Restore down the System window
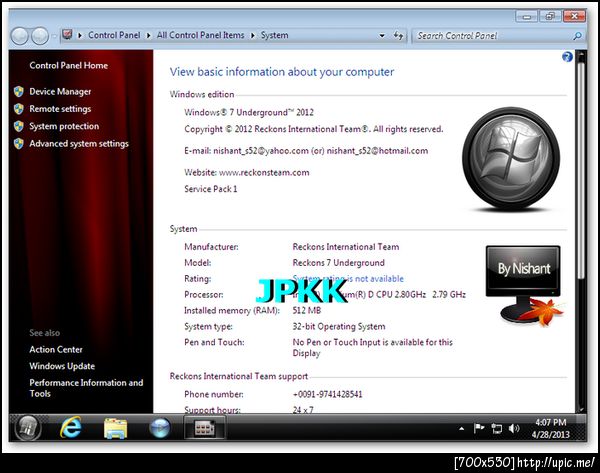The image size is (600, 473). (x=550, y=16)
